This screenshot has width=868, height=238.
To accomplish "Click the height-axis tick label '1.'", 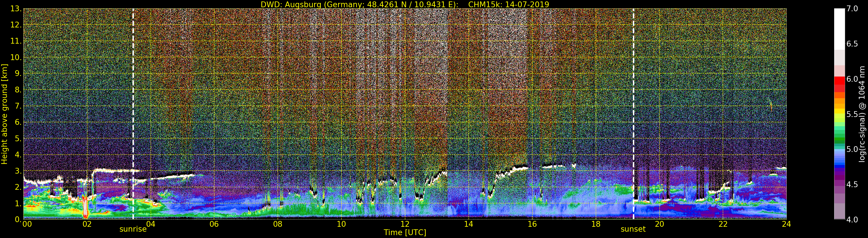I will (19, 203).
